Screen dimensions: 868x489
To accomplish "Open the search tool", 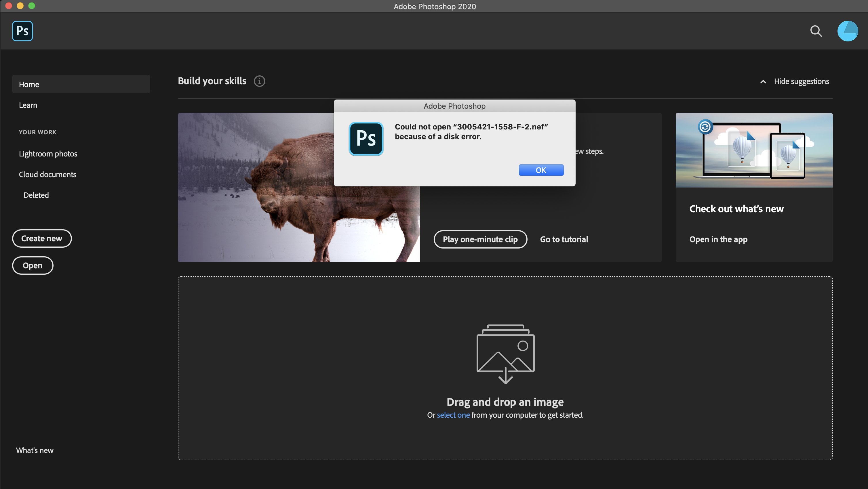I will pos(816,31).
